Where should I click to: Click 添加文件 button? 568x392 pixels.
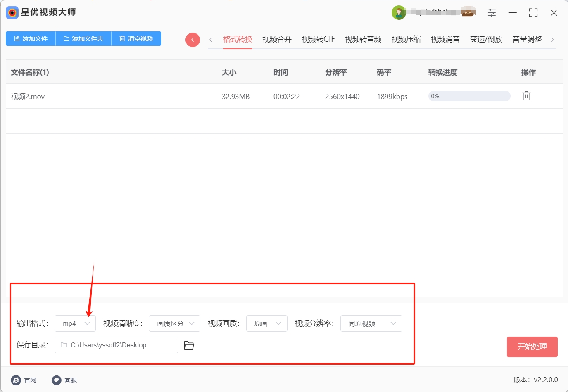[31, 38]
